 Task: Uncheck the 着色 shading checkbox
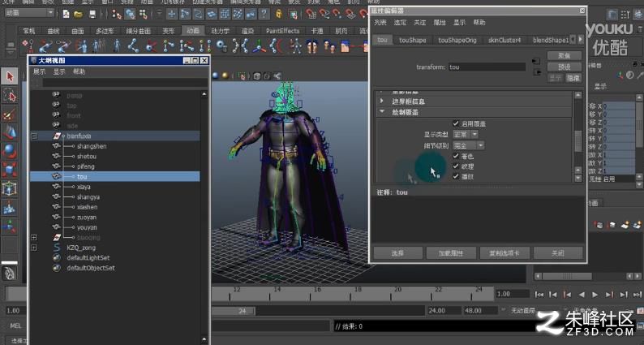[456, 156]
